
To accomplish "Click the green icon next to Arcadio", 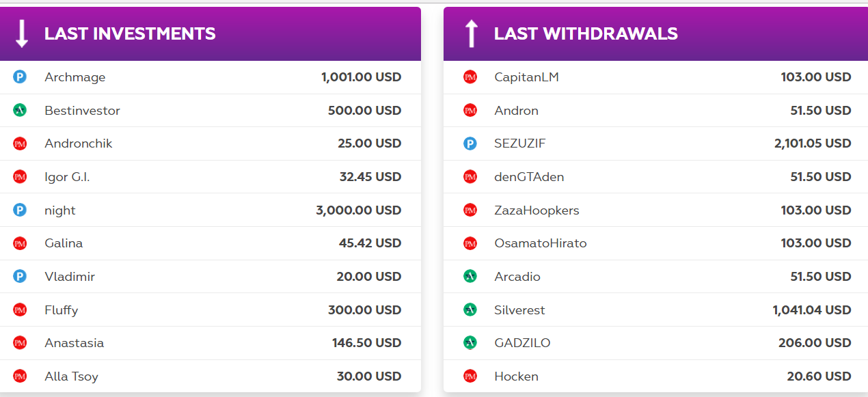I will click(x=470, y=277).
